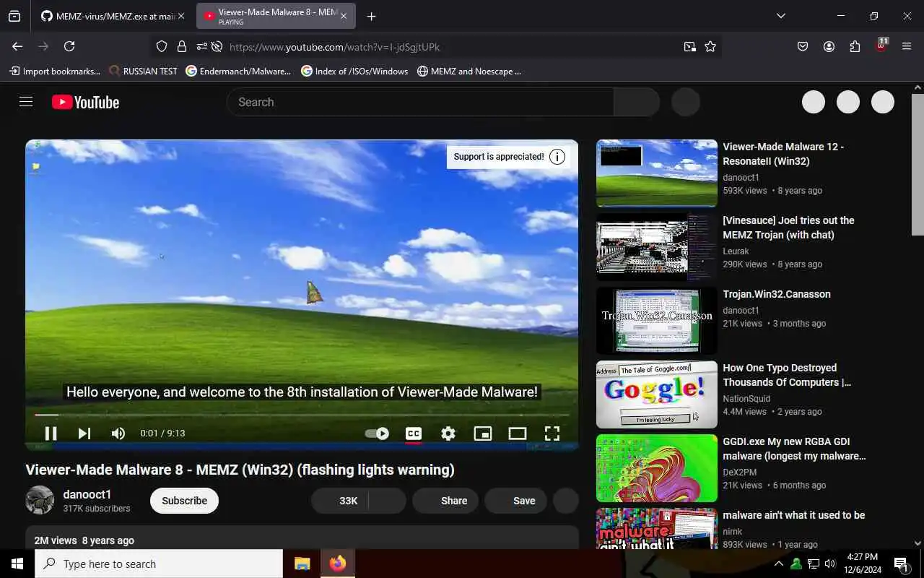This screenshot has height=578, width=924.
Task: Open Import bookmarks item
Action: 55,71
